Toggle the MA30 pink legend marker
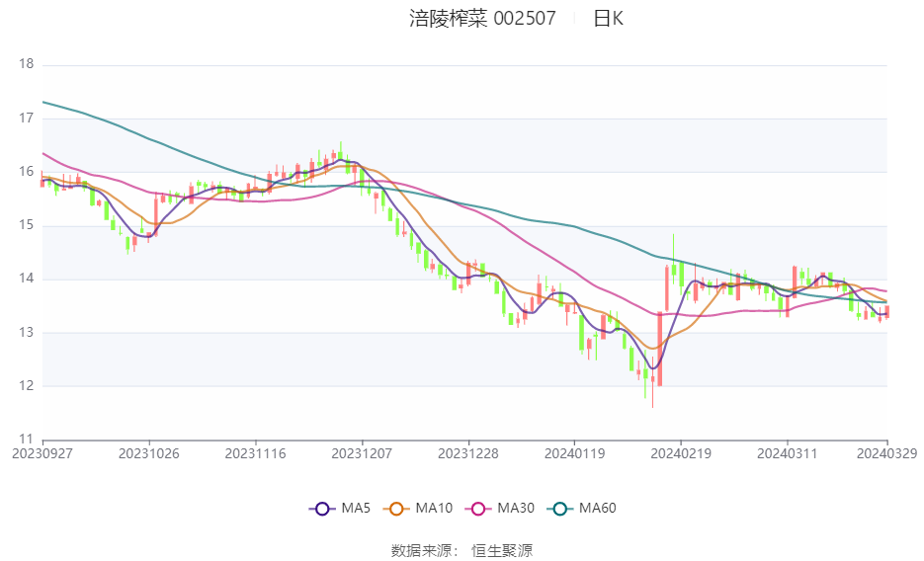Screen dimensions: 924x561 478,509
